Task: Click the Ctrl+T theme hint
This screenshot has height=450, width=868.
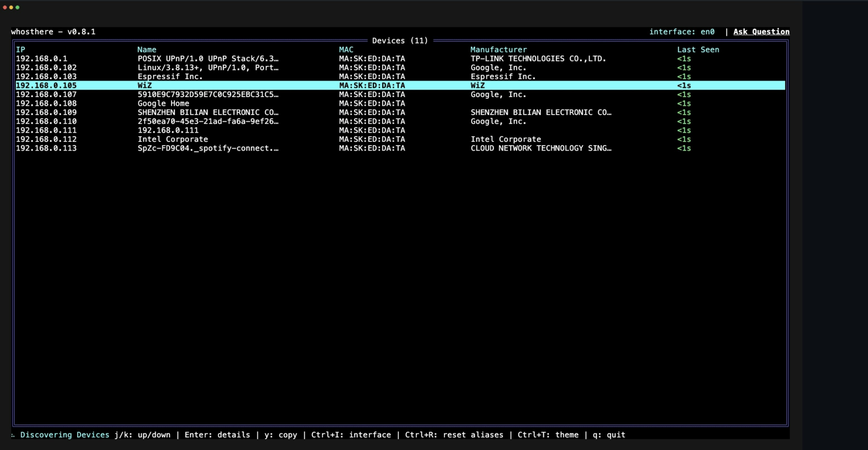Action: (x=548, y=435)
